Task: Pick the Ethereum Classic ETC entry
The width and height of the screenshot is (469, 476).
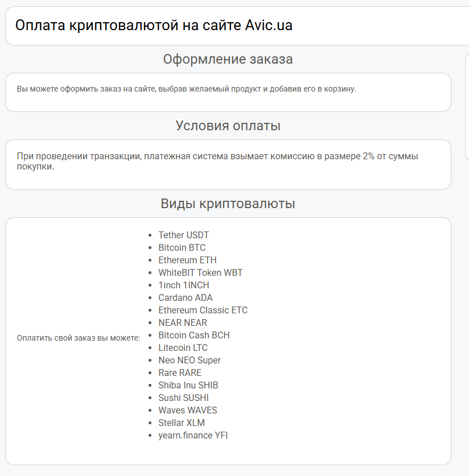Action: tap(203, 310)
